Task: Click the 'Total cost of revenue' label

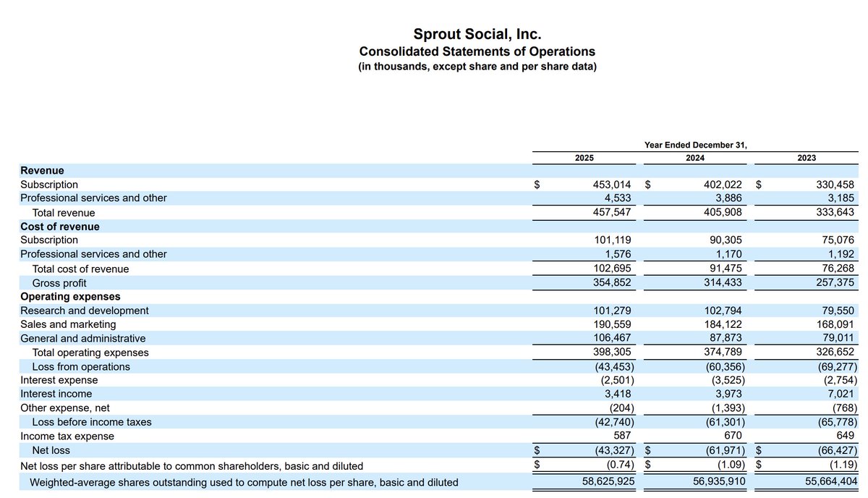Action: tap(80, 269)
